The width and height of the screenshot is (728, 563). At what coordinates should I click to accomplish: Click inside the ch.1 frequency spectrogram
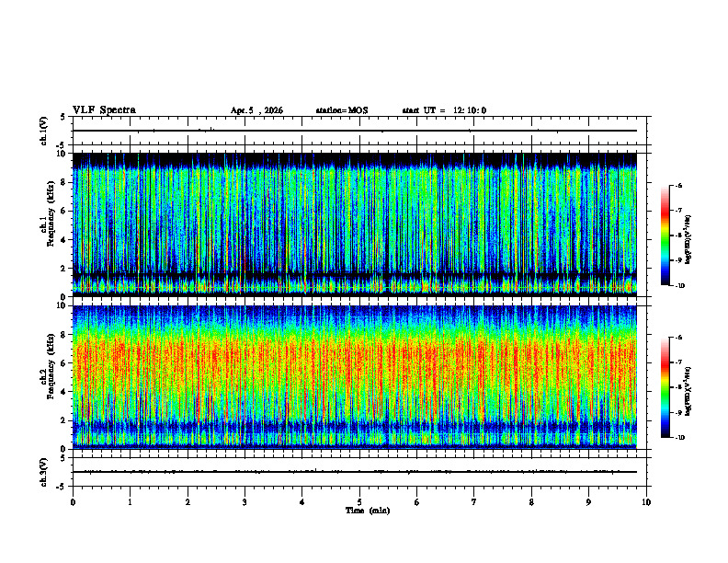[355, 224]
